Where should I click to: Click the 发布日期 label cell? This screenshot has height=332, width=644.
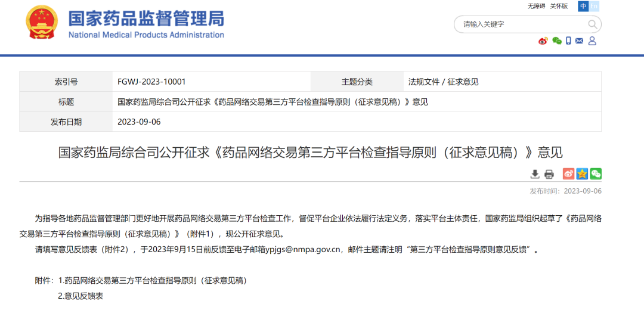tap(66, 122)
